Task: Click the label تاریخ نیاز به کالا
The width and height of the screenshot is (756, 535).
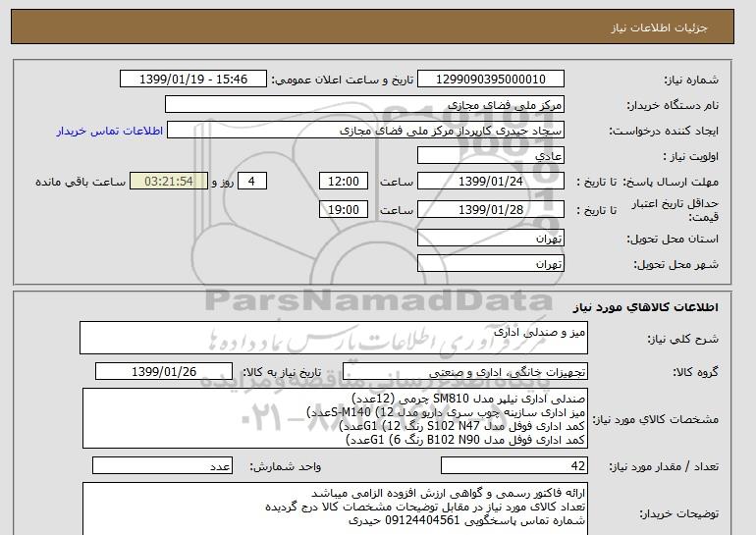Action: pyautogui.click(x=282, y=372)
